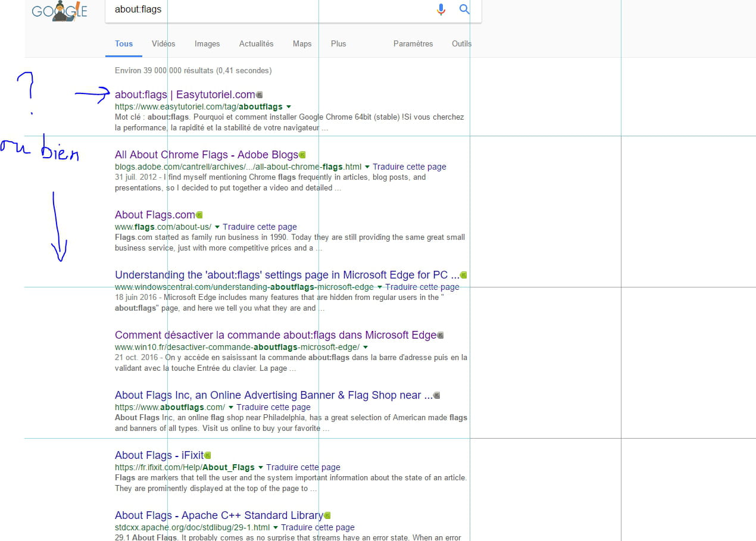Open the About Flags - iFixit result
Screen dimensions: 756x541
159,455
